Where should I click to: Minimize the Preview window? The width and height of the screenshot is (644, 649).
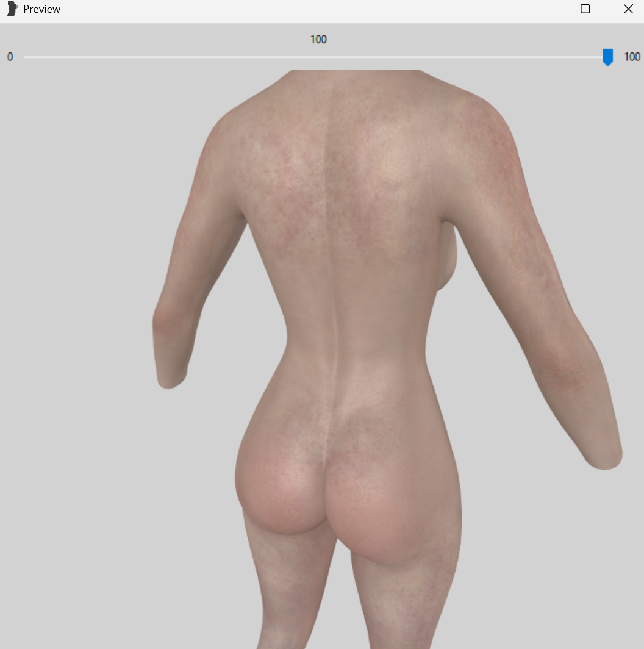543,9
